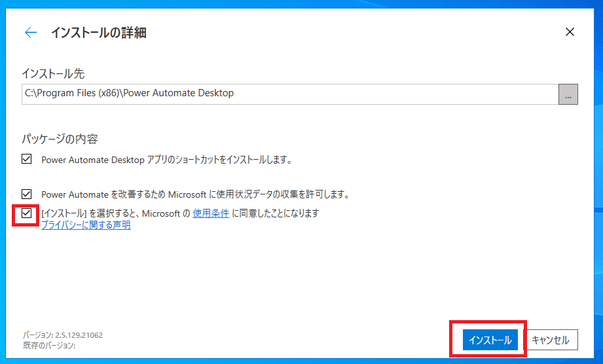Image resolution: width=603 pixels, height=364 pixels.
Task: Click the パッケージの内容 heading
Action: point(60,139)
